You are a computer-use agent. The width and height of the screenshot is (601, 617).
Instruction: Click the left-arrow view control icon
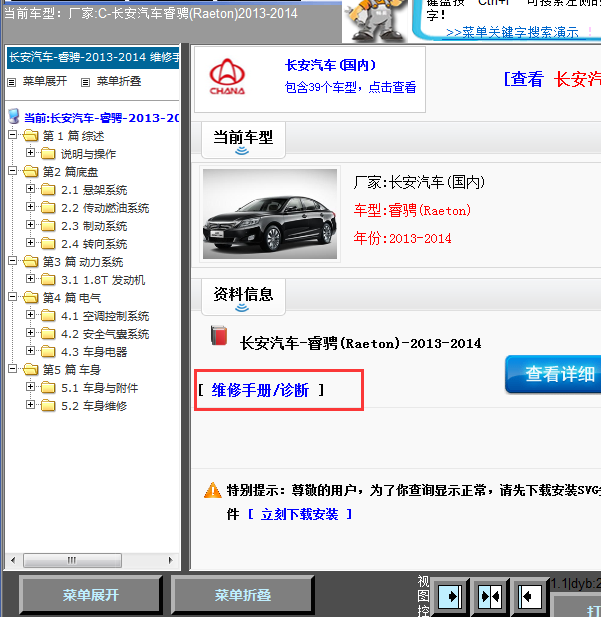point(529,597)
